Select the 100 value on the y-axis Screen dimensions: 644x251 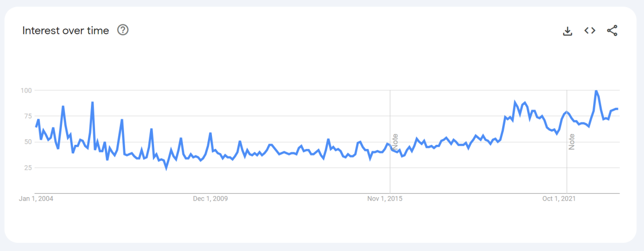pyautogui.click(x=26, y=90)
